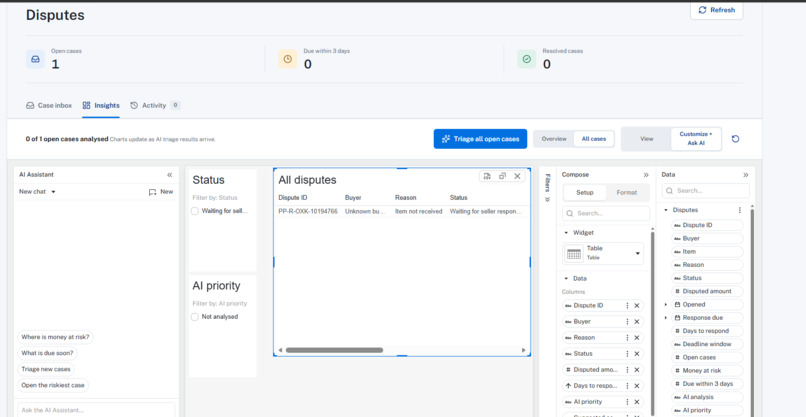Collapse the Data panel
This screenshot has height=417, width=806.
(x=746, y=175)
